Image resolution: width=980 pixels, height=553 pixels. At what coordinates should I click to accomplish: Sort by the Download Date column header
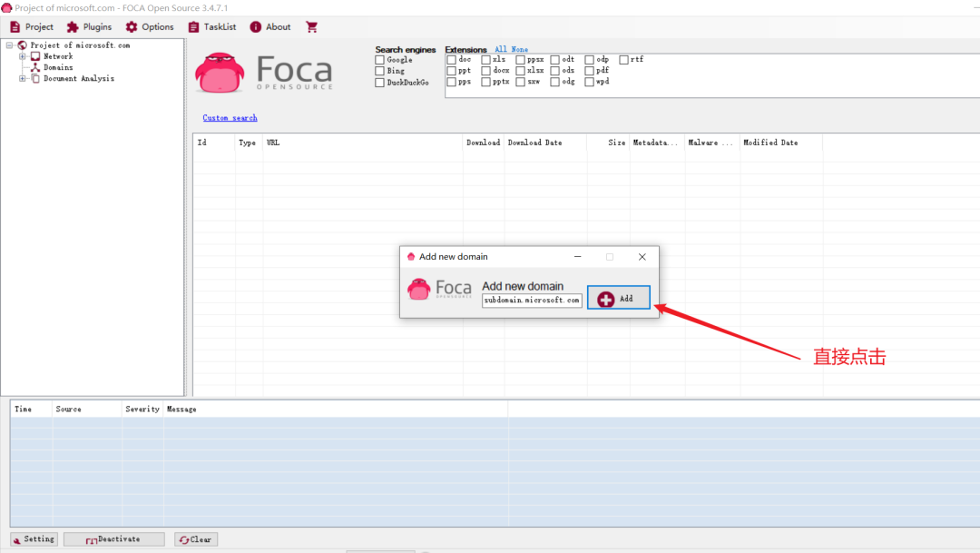click(545, 143)
